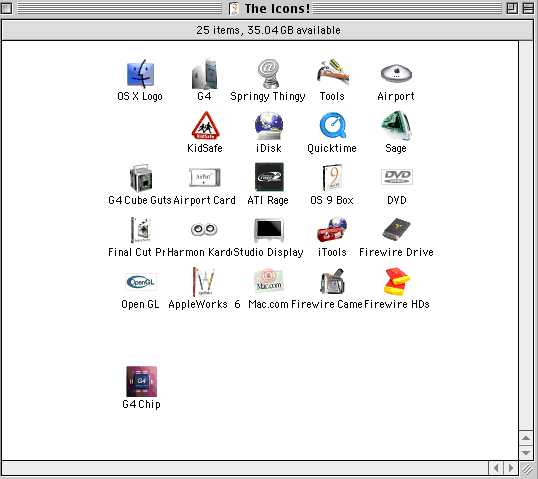This screenshot has height=479, width=538.
Task: Select the Tools hammer icon
Action: (x=332, y=72)
